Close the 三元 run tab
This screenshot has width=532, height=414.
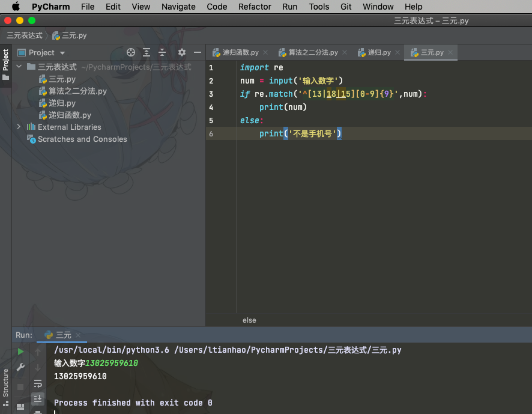click(78, 335)
